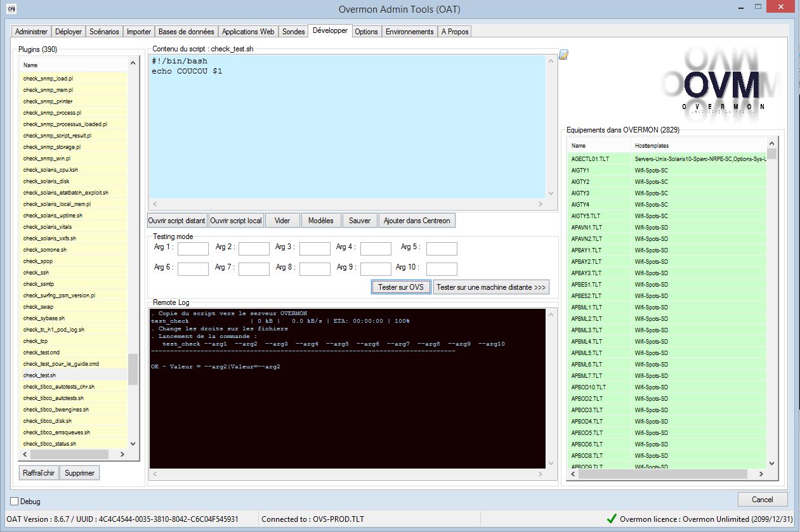Click Ouvrir script distant button
The image size is (800, 532).
177,221
